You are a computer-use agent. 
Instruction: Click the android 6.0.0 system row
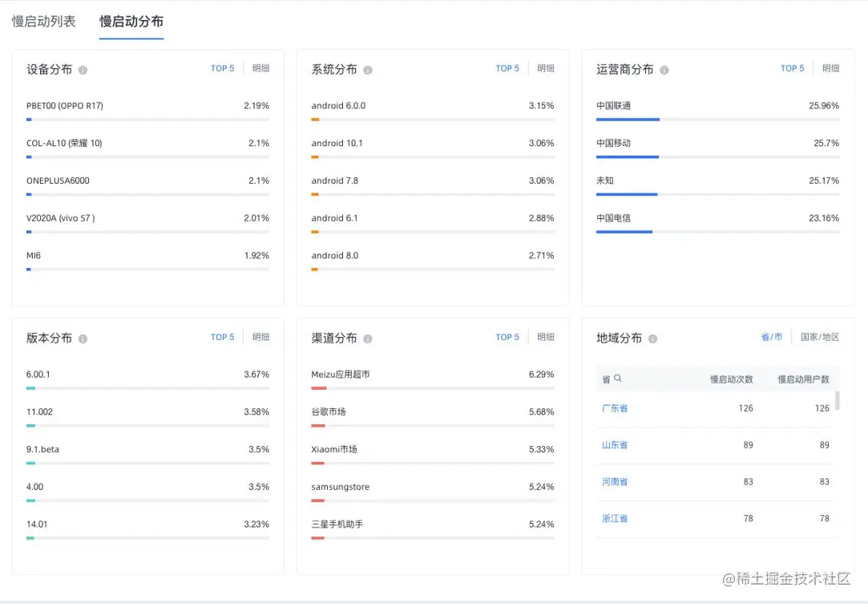433,111
